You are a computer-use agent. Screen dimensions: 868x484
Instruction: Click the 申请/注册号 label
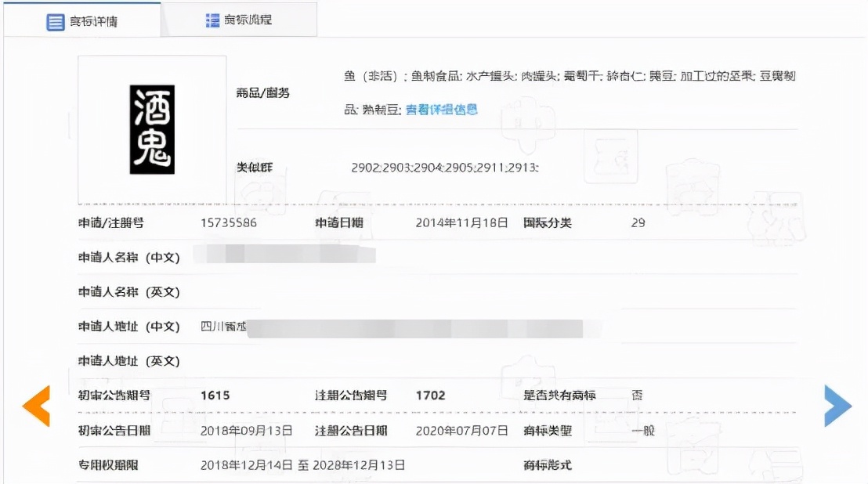pyautogui.click(x=110, y=223)
